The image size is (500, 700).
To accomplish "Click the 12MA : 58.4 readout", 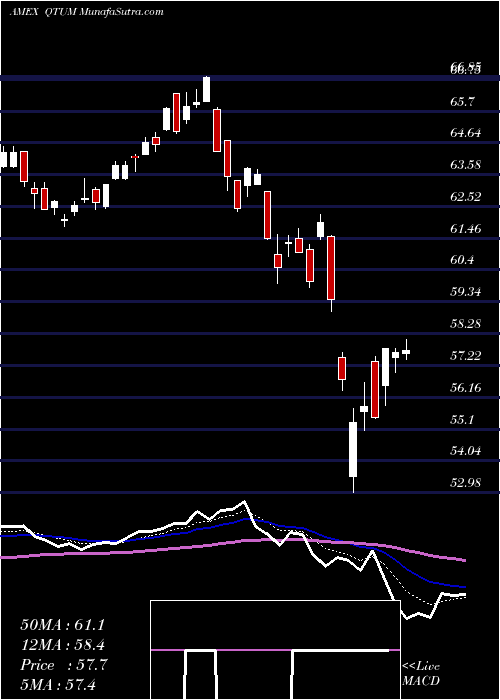I will coord(62,645).
